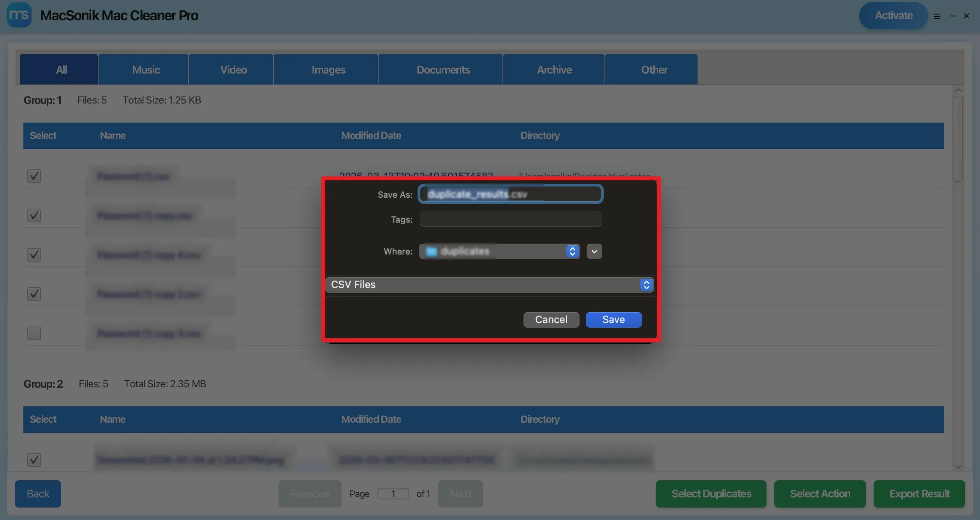Click the Group 2 Modified Date header
The height and width of the screenshot is (520, 980).
click(371, 419)
